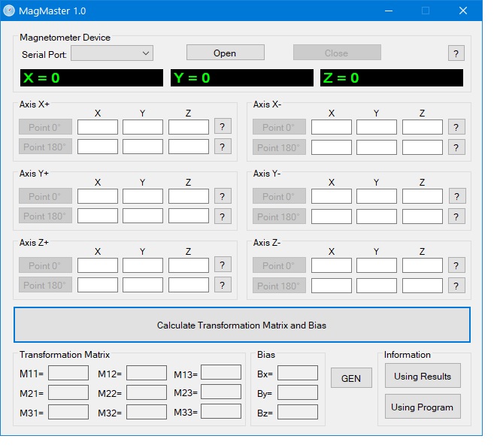Open help for Axis Y- Point 180° row
Viewport: 494px width, 448px height.
click(x=456, y=216)
